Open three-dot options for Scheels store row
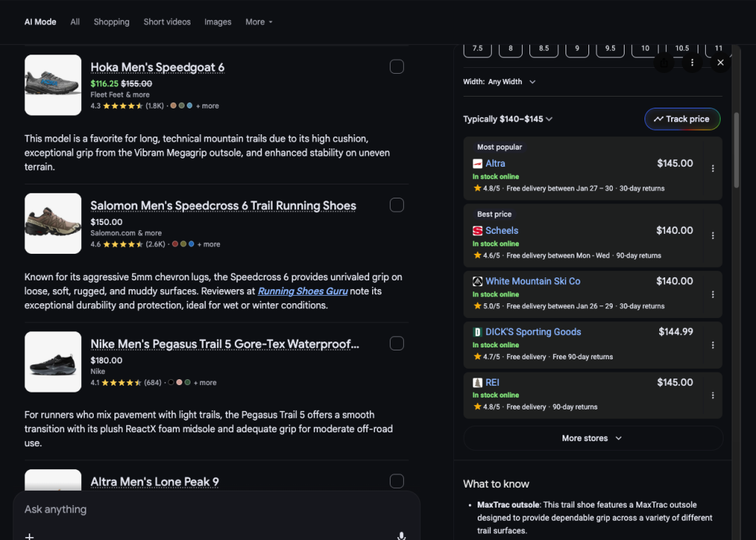Viewport: 756px width, 540px height. pos(712,235)
